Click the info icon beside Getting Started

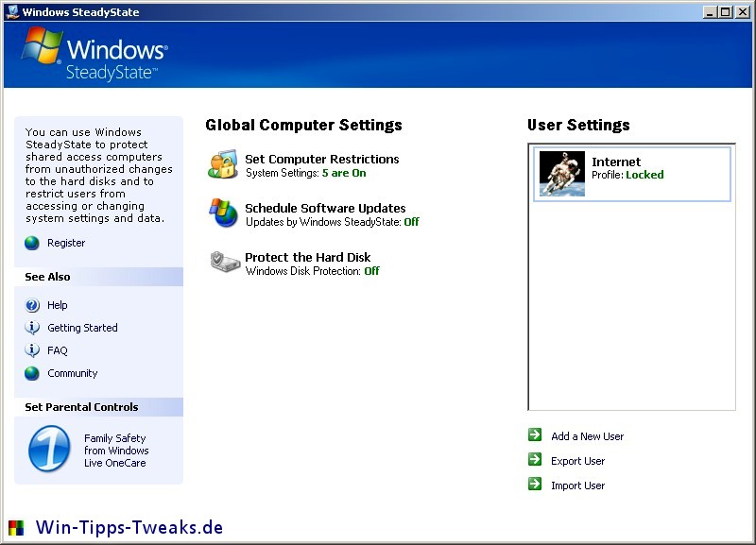click(x=32, y=328)
